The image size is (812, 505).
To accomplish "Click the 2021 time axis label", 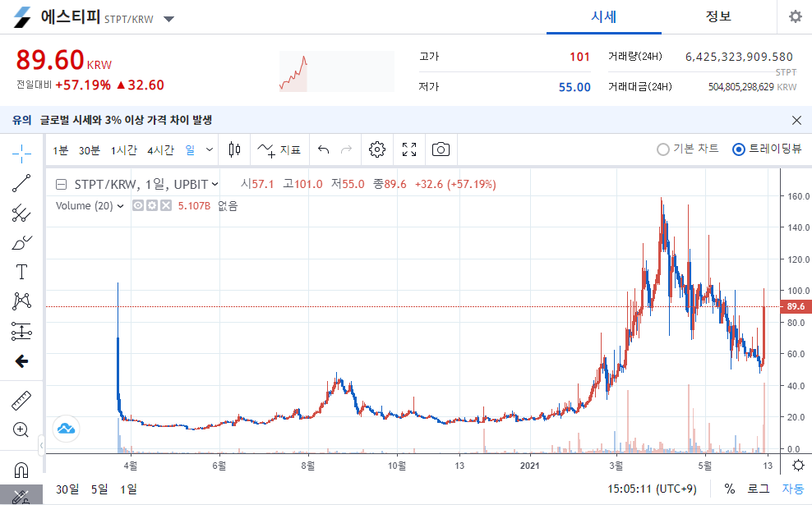I will pos(529,466).
